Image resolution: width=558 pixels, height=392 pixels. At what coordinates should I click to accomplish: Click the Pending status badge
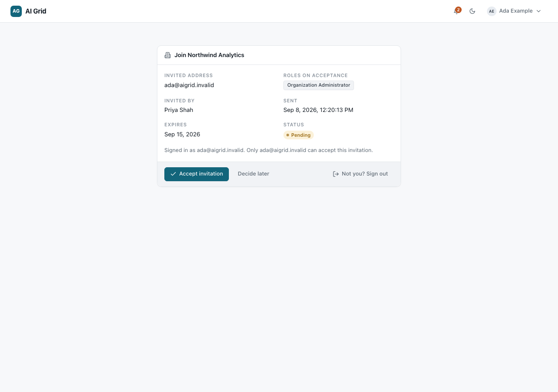[299, 135]
